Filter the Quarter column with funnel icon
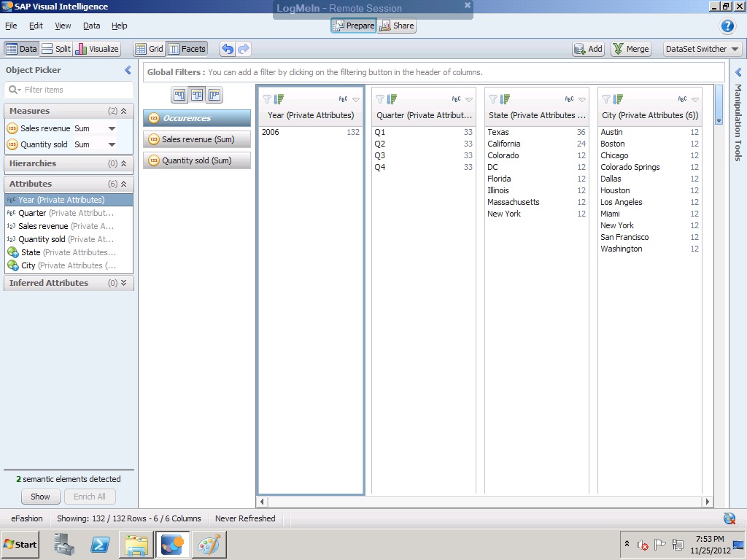 (379, 99)
